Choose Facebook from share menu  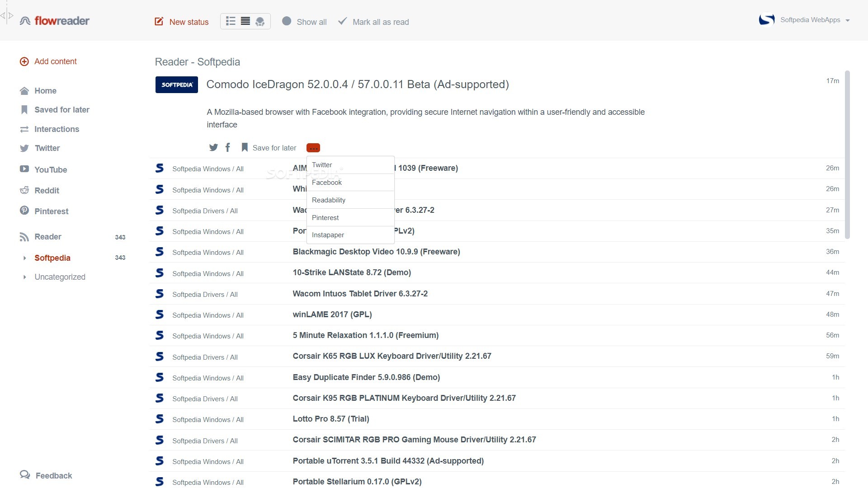350,183
